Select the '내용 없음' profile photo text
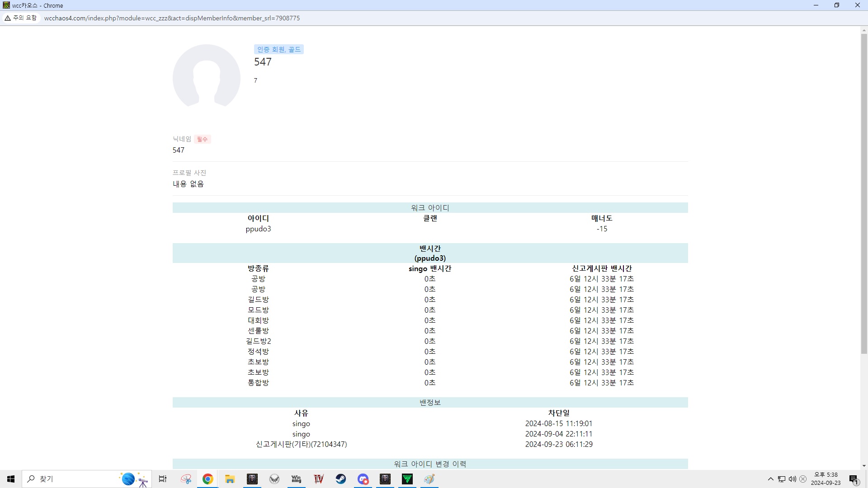This screenshot has width=868, height=488. pos(188,184)
